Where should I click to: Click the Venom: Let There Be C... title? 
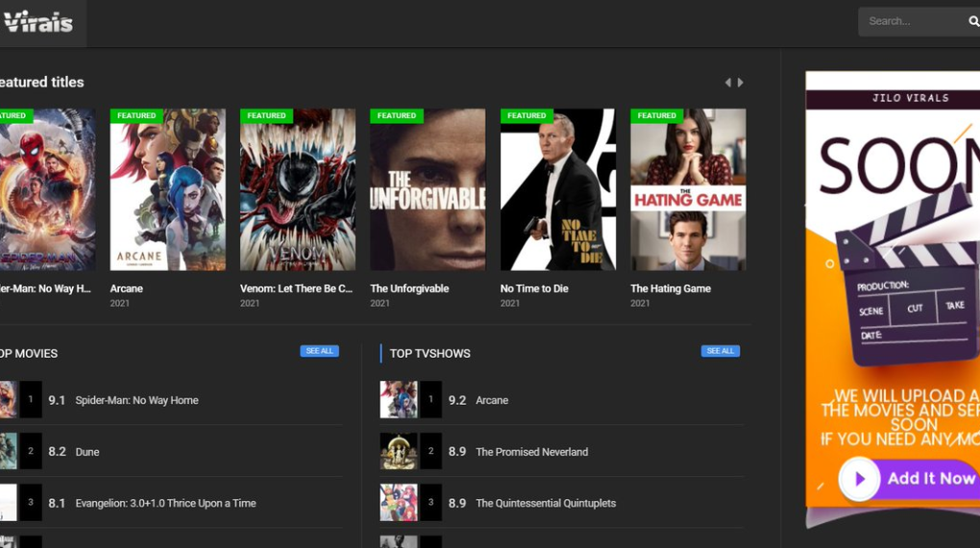[296, 288]
